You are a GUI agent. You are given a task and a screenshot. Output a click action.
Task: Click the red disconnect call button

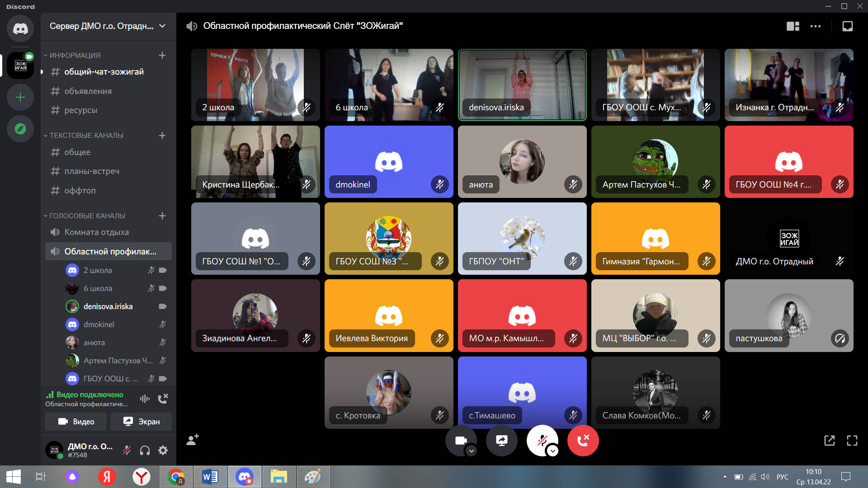click(583, 441)
